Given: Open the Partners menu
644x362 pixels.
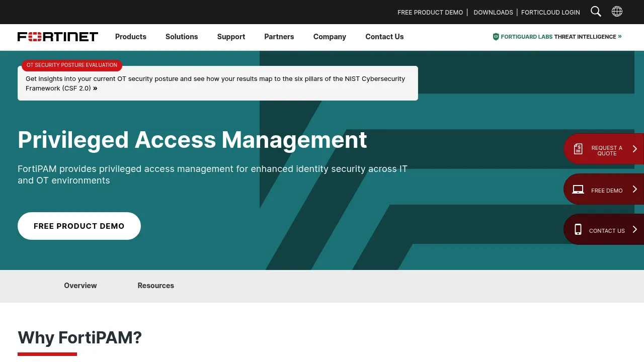Looking at the screenshot, I should [x=279, y=37].
